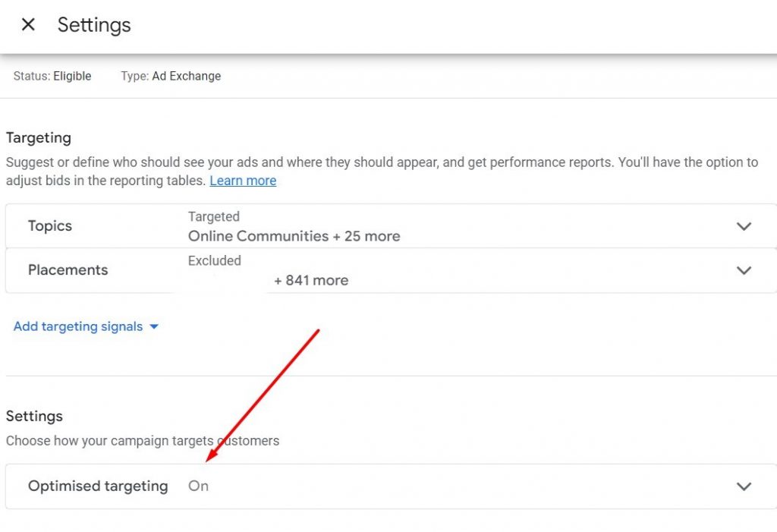Select the Topics row label
Image resolution: width=777 pixels, height=532 pixels.
[50, 226]
